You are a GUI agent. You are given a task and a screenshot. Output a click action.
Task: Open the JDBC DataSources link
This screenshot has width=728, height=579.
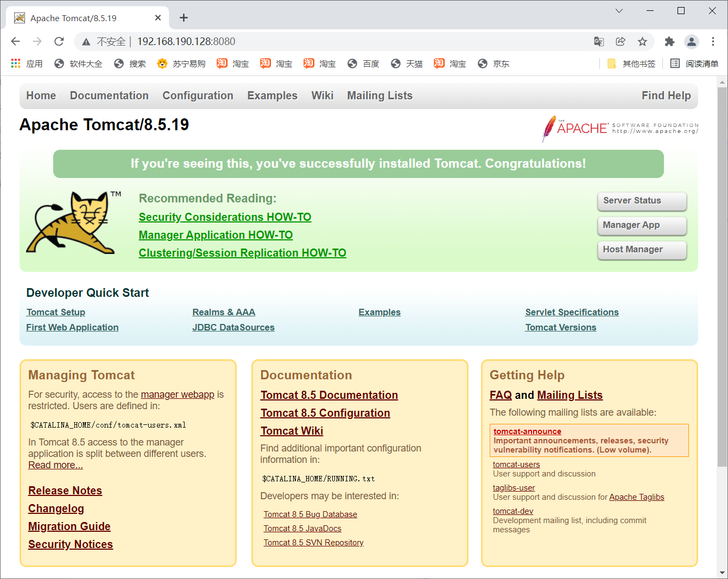233,327
